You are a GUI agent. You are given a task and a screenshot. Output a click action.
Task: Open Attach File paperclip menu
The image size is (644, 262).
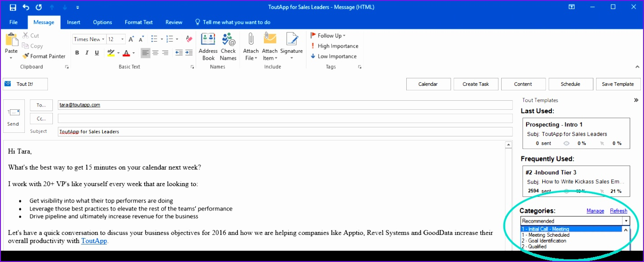pyautogui.click(x=251, y=47)
